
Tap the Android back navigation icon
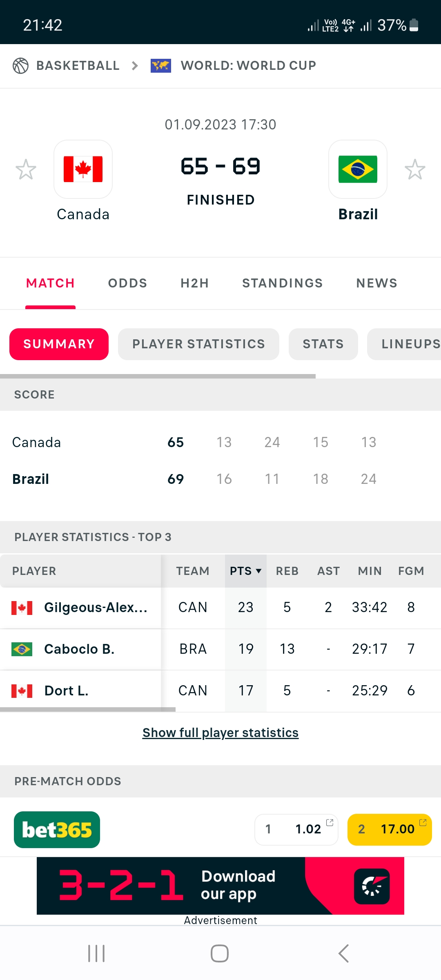pos(344,953)
